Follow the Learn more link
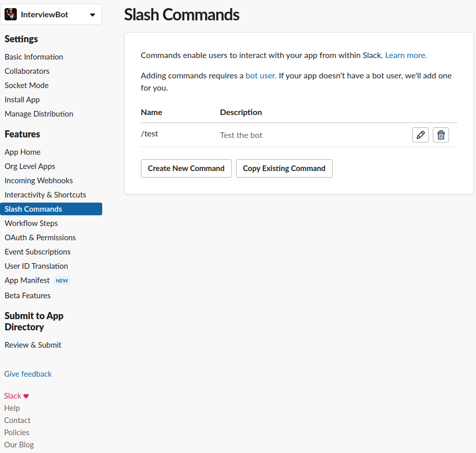The image size is (476, 453). (406, 55)
